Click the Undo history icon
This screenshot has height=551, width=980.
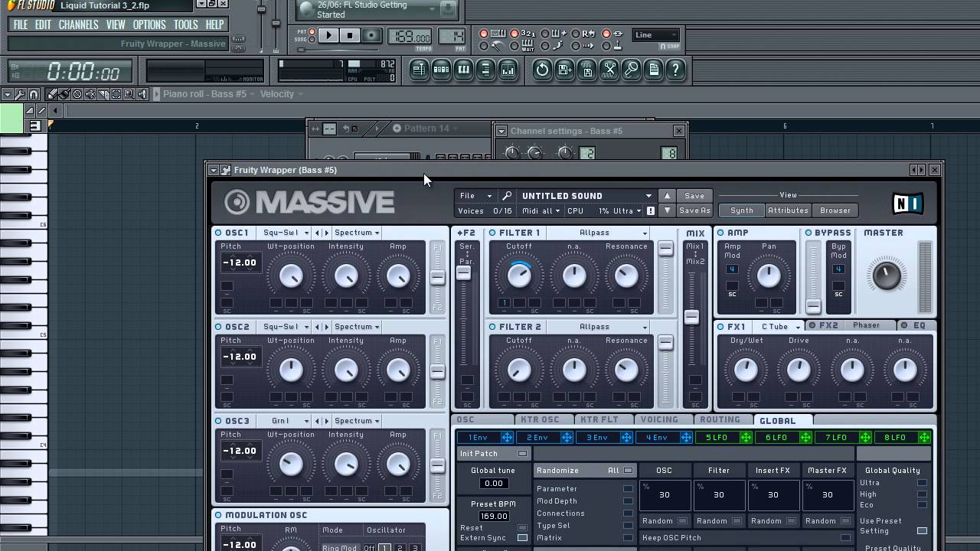click(x=542, y=70)
